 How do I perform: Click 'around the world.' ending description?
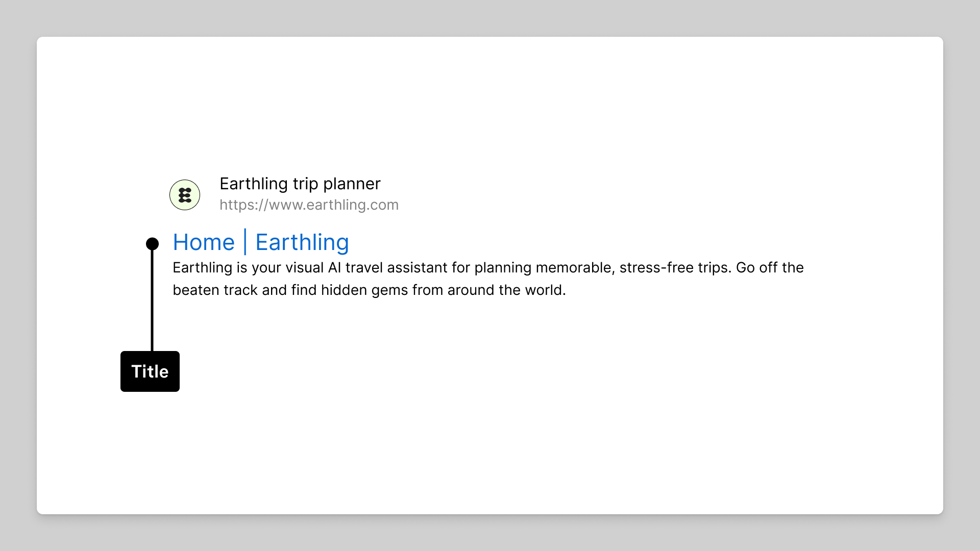(x=507, y=290)
